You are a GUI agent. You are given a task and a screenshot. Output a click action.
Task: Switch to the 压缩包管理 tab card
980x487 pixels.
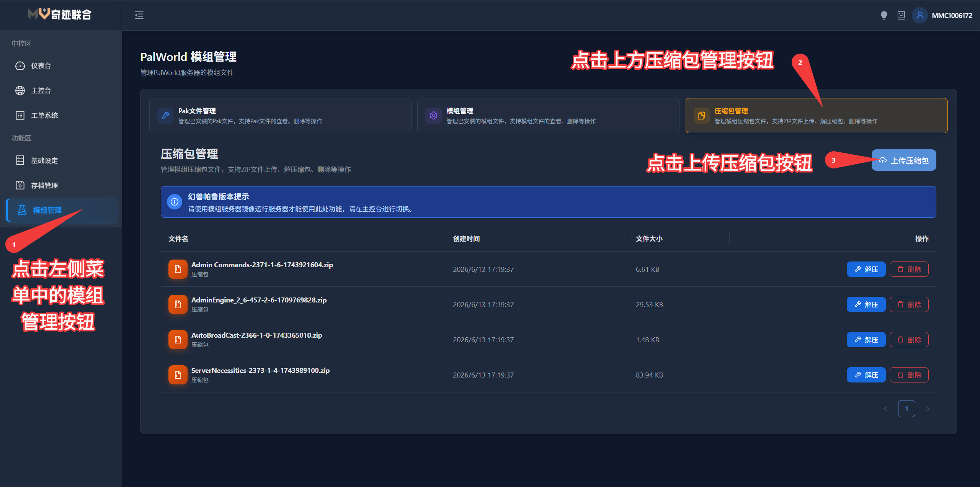(x=816, y=116)
